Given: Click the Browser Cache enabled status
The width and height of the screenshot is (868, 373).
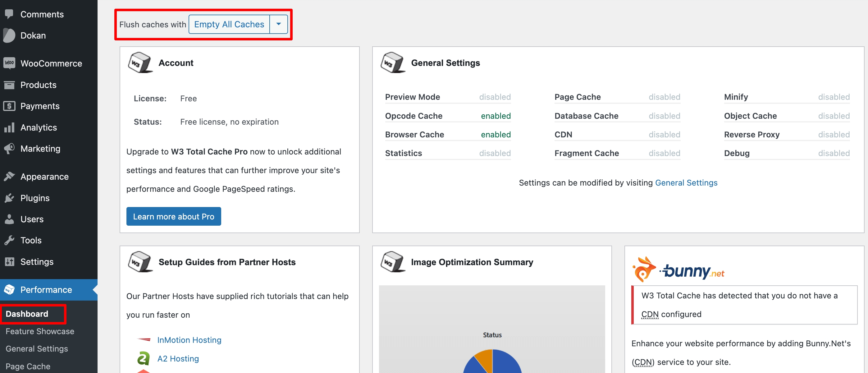Looking at the screenshot, I should (x=496, y=134).
